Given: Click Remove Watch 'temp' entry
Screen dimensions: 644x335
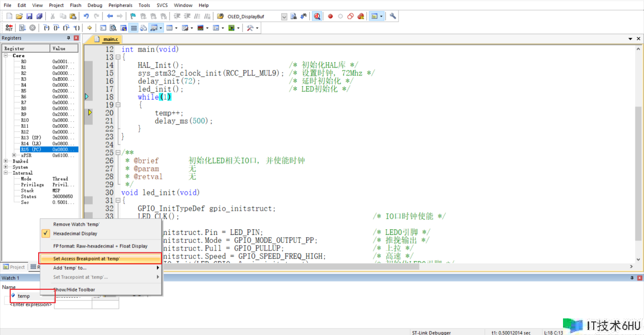Looking at the screenshot, I should [76, 224].
